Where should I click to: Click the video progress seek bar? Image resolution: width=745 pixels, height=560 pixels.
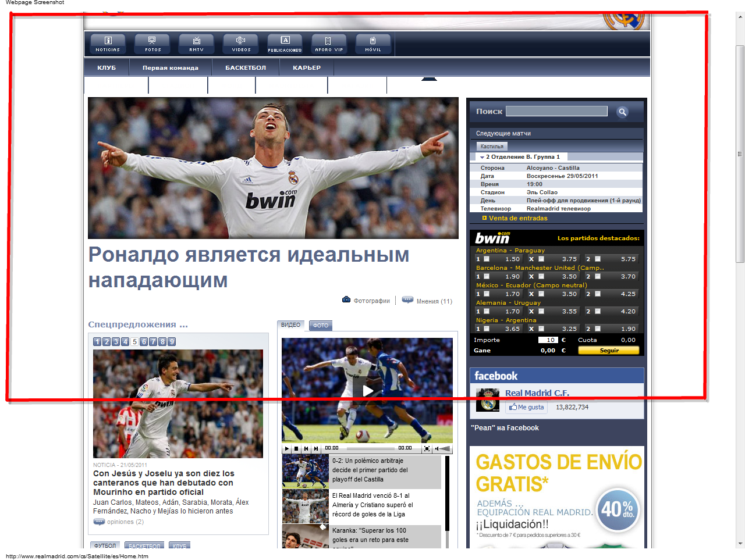(371, 448)
